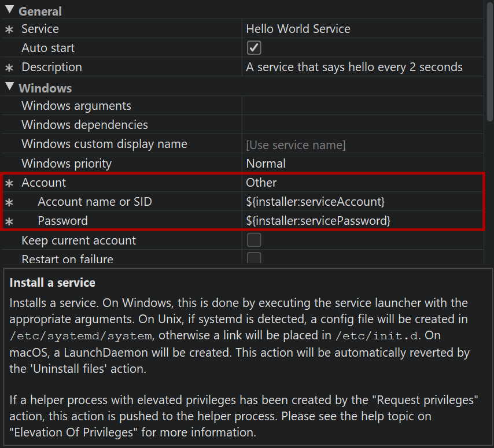Click the asterisk marker beside Account
The height and width of the screenshot is (448, 494).
[9, 183]
